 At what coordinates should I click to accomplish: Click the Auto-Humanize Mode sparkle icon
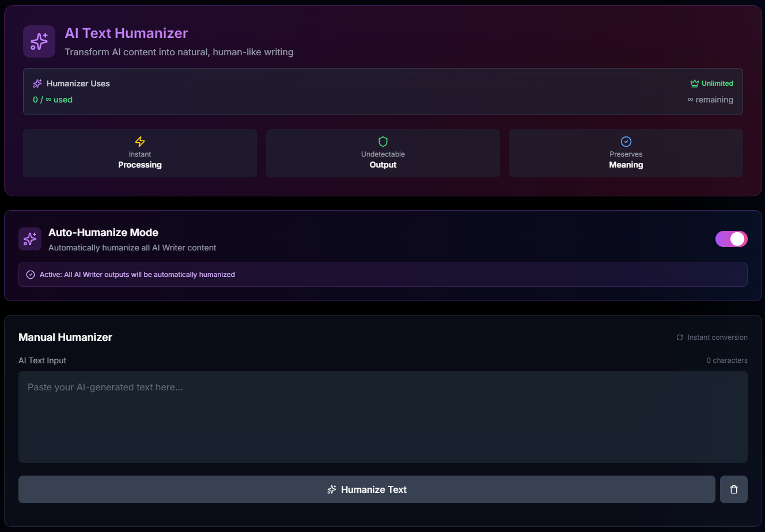click(x=30, y=239)
